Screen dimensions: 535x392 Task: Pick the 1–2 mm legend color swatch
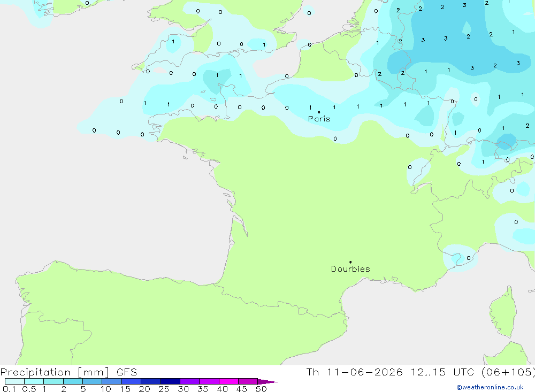(53, 381)
